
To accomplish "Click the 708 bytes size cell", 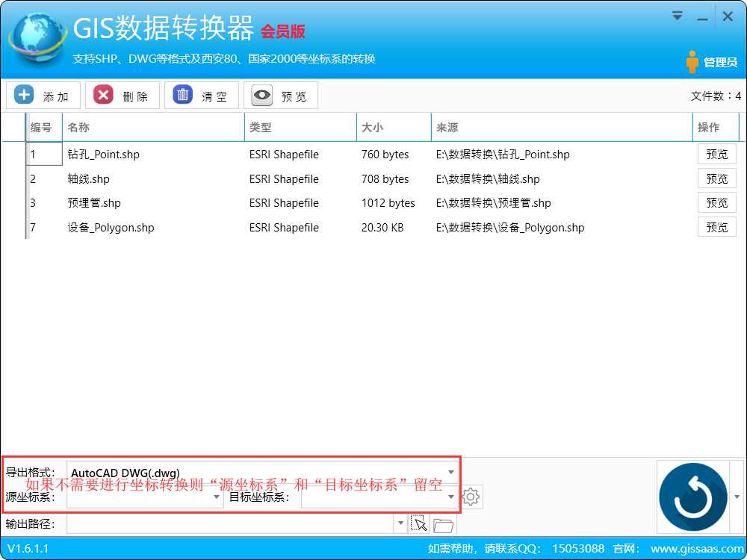I will point(385,179).
